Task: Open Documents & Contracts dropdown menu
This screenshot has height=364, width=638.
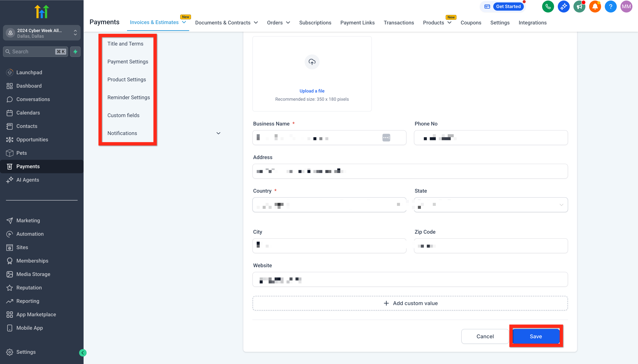Action: [x=226, y=23]
